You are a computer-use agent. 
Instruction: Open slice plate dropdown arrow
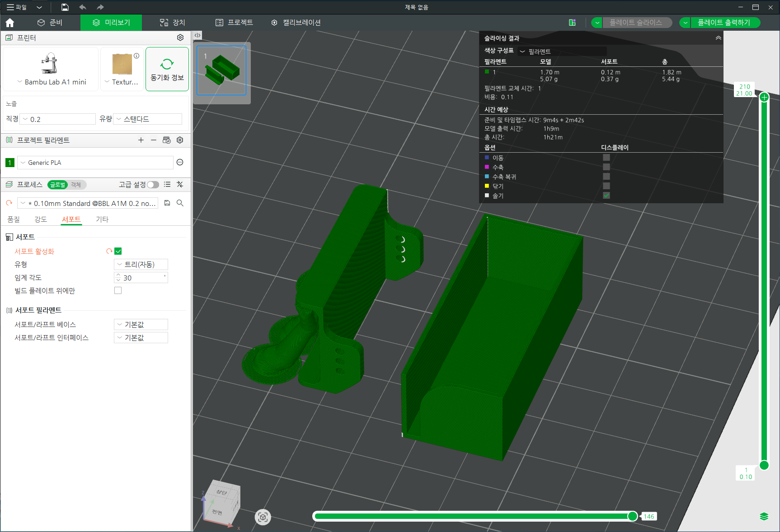pos(597,23)
